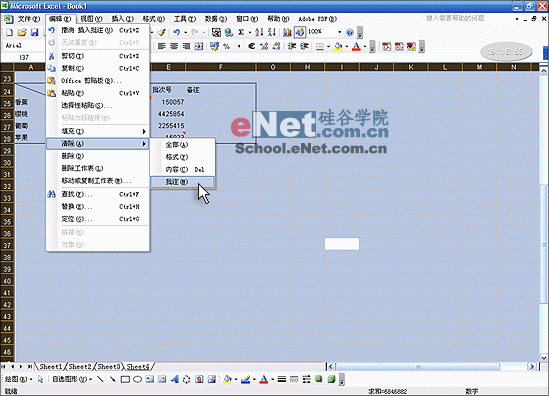
Task: Toggle align left formatting
Action: pos(162,46)
